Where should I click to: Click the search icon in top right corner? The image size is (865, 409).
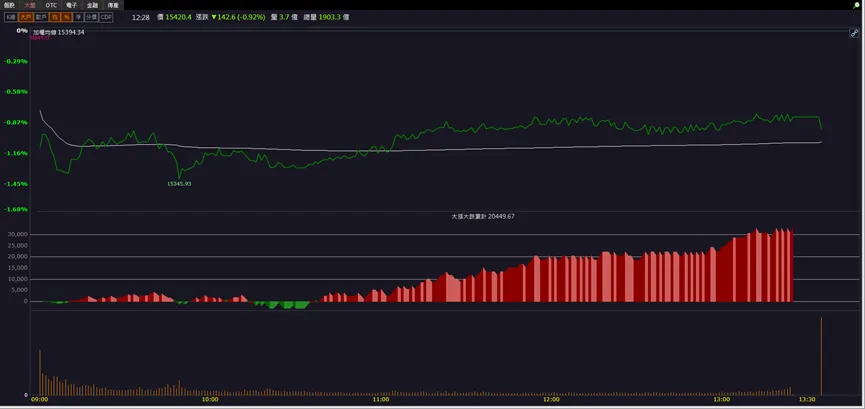[x=857, y=5]
